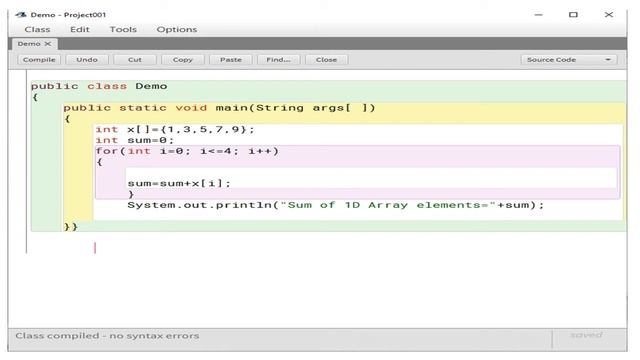Maximize the Demo - Project001 window
Image resolution: width=640 pixels, height=360 pixels.
tap(573, 15)
